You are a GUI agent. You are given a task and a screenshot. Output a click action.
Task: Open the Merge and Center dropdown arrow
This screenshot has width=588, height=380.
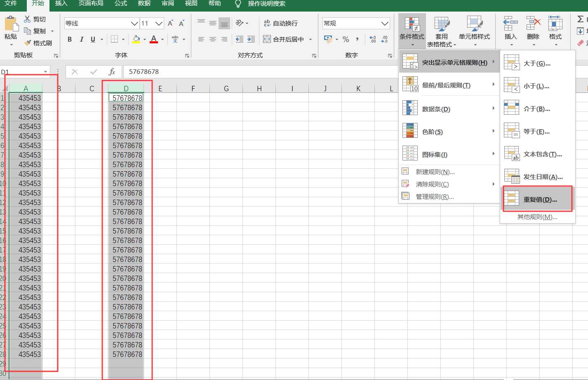tap(310, 40)
